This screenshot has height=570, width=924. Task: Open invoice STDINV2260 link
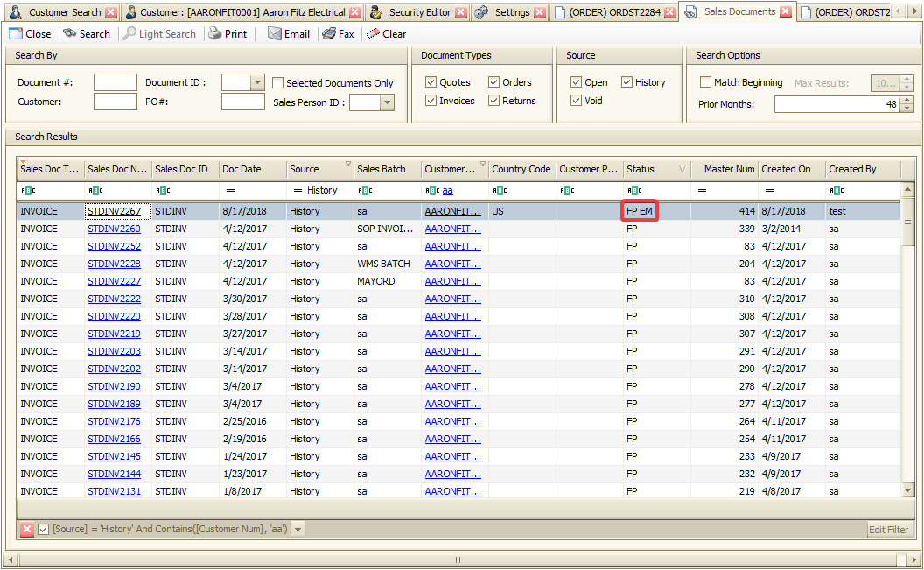(114, 229)
